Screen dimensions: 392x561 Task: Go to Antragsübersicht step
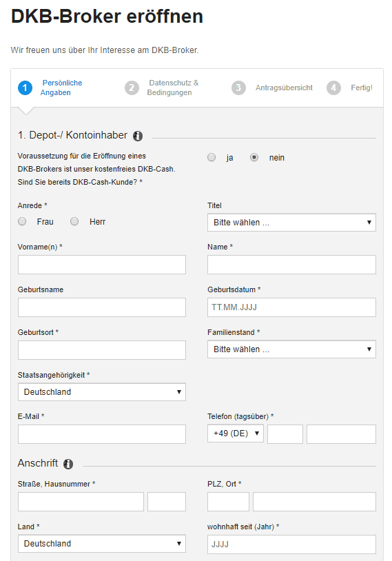point(284,88)
